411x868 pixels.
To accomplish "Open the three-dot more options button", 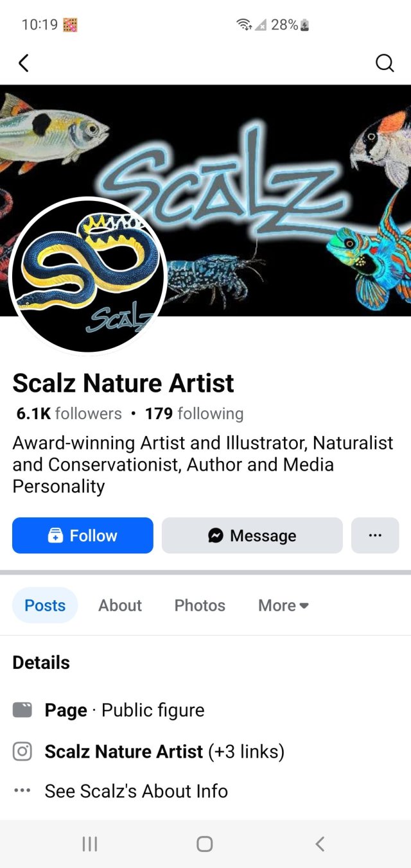I will (375, 535).
